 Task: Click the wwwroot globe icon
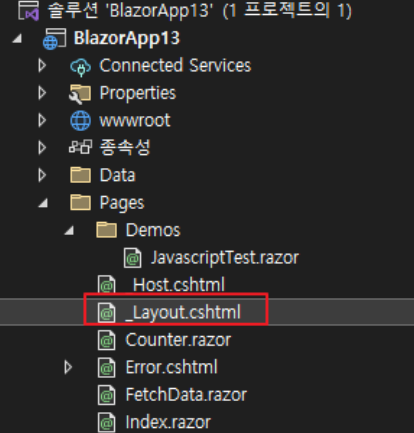[x=80, y=121]
